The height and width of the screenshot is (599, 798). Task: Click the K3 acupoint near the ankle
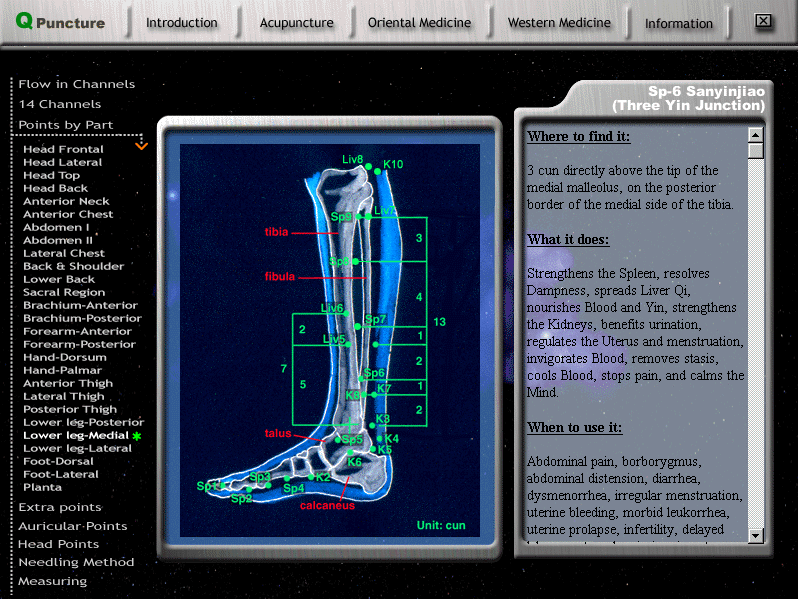373,426
